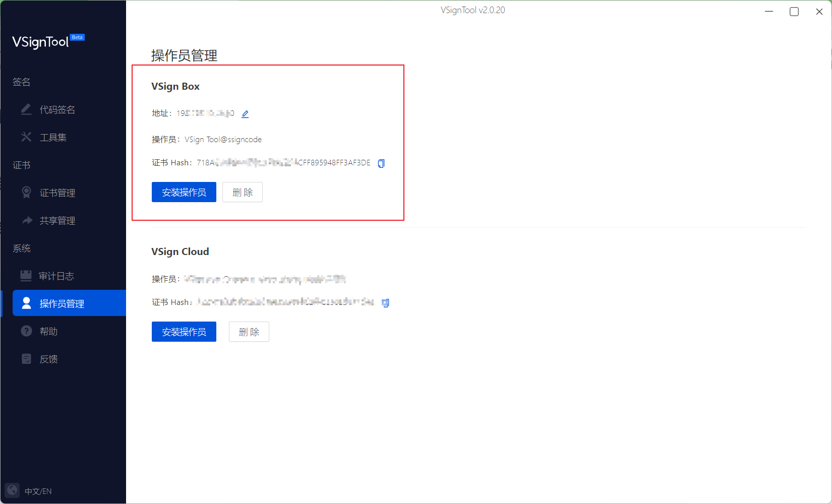This screenshot has width=832, height=504.
Task: Switch language using the 中文/EN link
Action: click(x=38, y=490)
